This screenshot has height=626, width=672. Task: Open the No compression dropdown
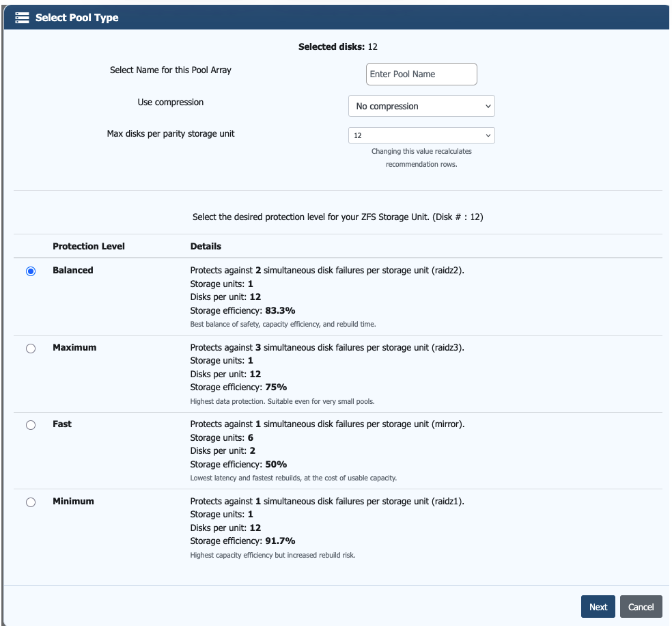pyautogui.click(x=421, y=106)
